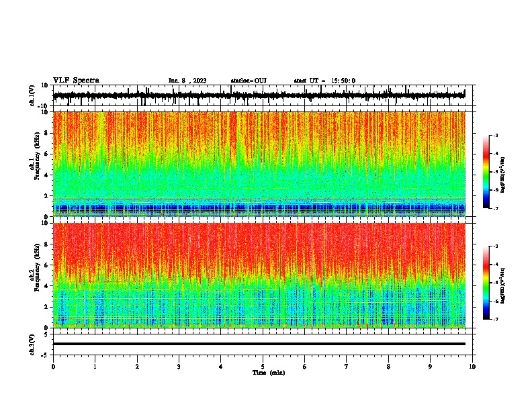Click the "-3" label on ch.1 color scale
532x411 pixels.
click(x=495, y=135)
